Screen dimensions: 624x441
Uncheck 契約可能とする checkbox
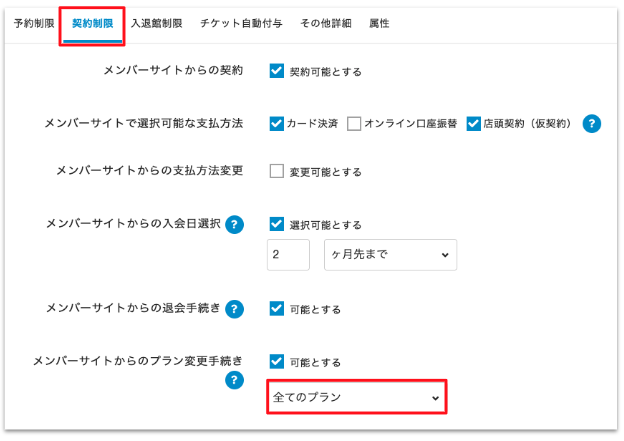pyautogui.click(x=277, y=71)
